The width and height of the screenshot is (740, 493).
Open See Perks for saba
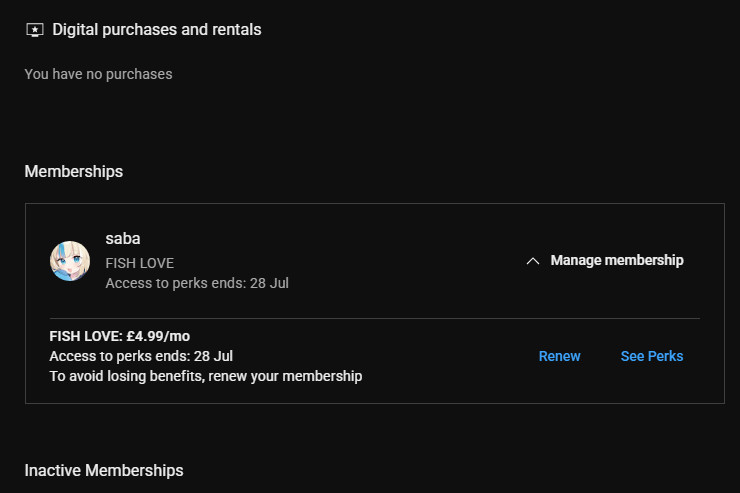point(651,356)
